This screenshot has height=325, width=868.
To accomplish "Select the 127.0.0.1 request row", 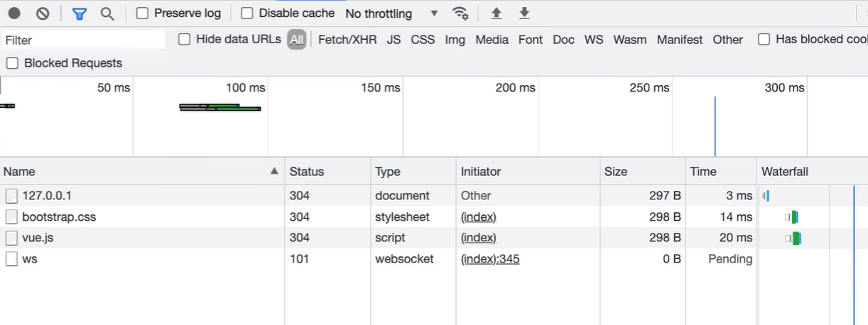I will (x=434, y=196).
